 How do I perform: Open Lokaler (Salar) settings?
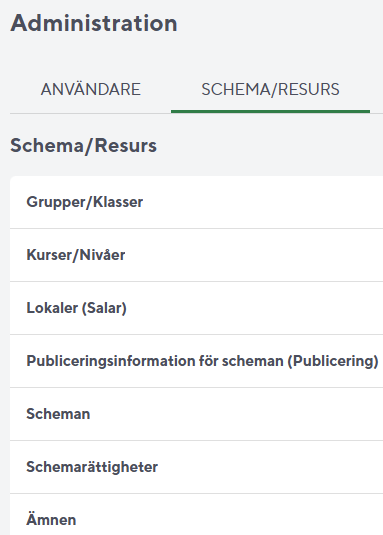196,308
